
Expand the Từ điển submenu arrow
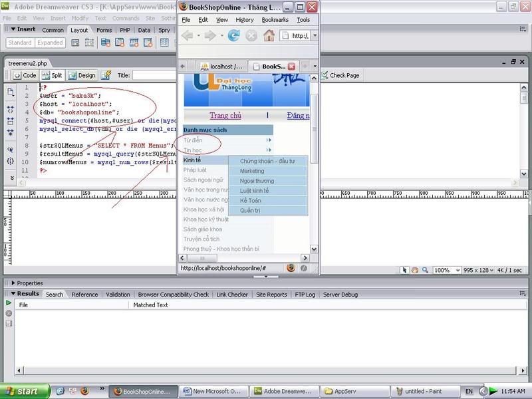(x=269, y=140)
